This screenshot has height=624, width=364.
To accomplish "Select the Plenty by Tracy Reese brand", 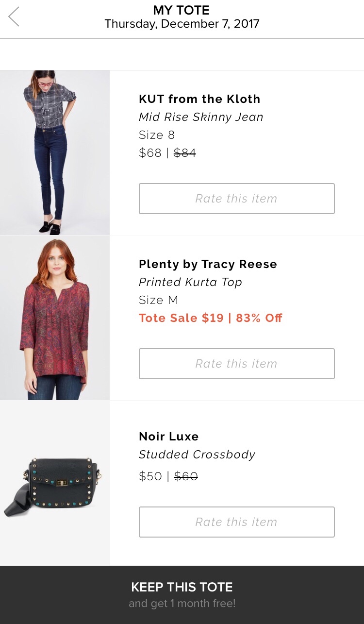I will [x=208, y=264].
